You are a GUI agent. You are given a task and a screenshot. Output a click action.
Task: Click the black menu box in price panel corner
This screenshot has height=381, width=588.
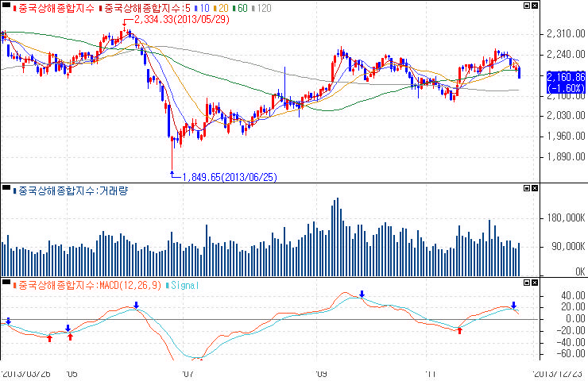coord(6,6)
